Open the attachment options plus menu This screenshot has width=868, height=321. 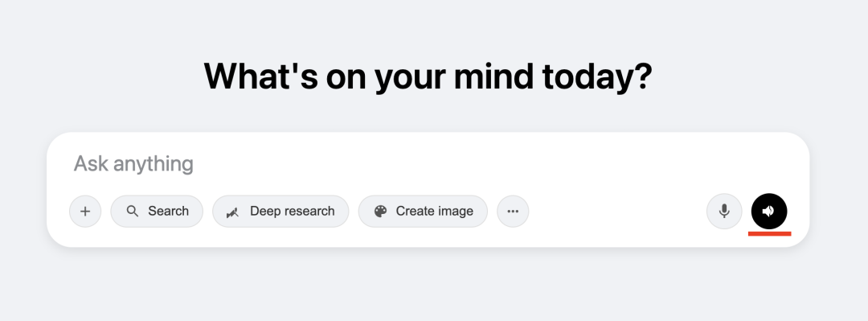pos(85,212)
